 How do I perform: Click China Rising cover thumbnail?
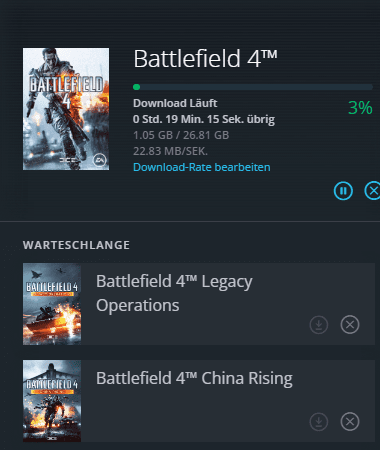point(52,401)
